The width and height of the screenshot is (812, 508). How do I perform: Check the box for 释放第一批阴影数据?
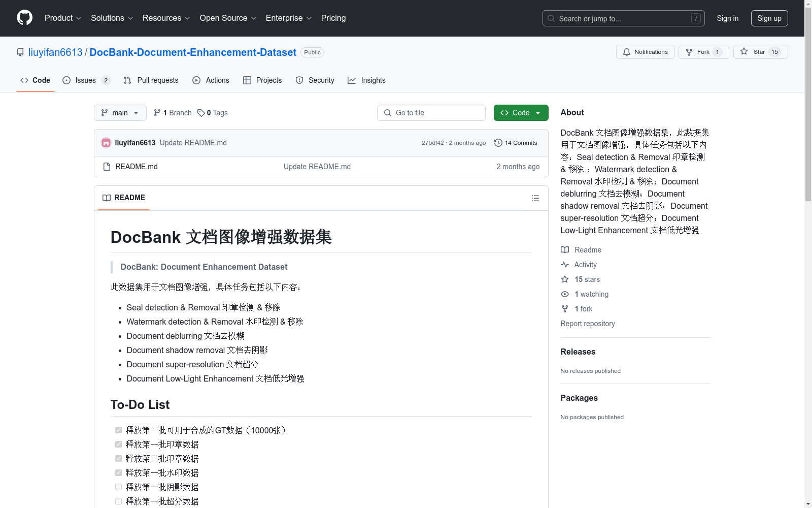[x=118, y=487]
